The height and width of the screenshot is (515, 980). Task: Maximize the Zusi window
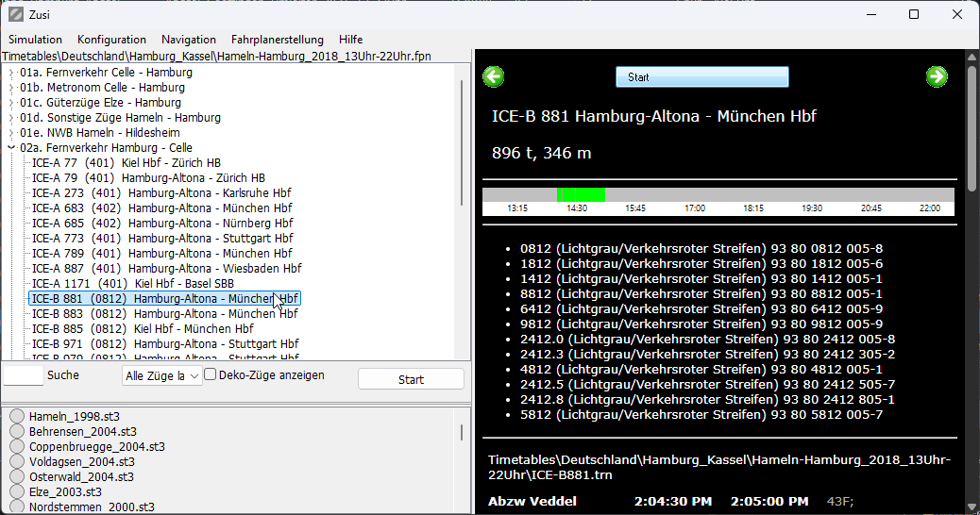click(914, 14)
